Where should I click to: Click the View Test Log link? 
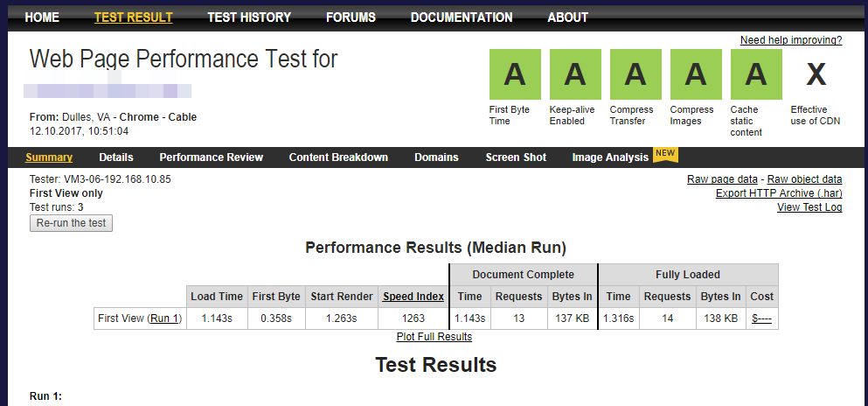(809, 207)
